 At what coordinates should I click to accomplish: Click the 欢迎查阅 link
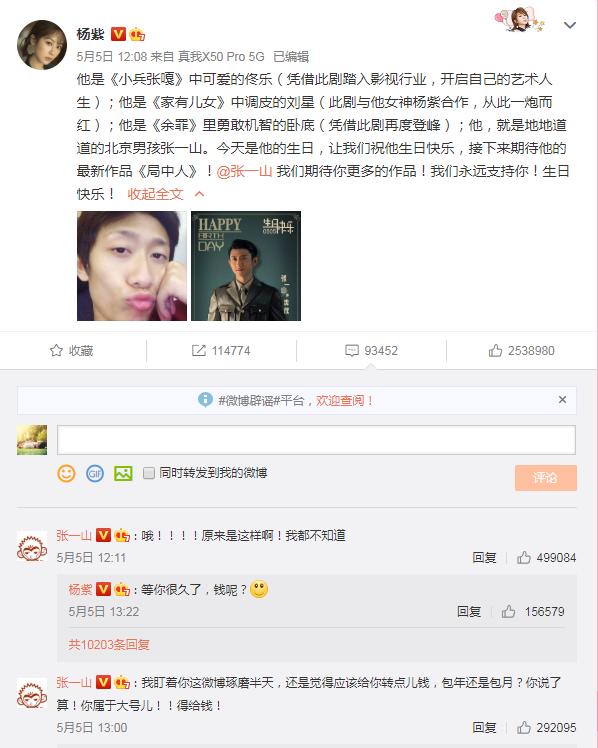click(344, 401)
